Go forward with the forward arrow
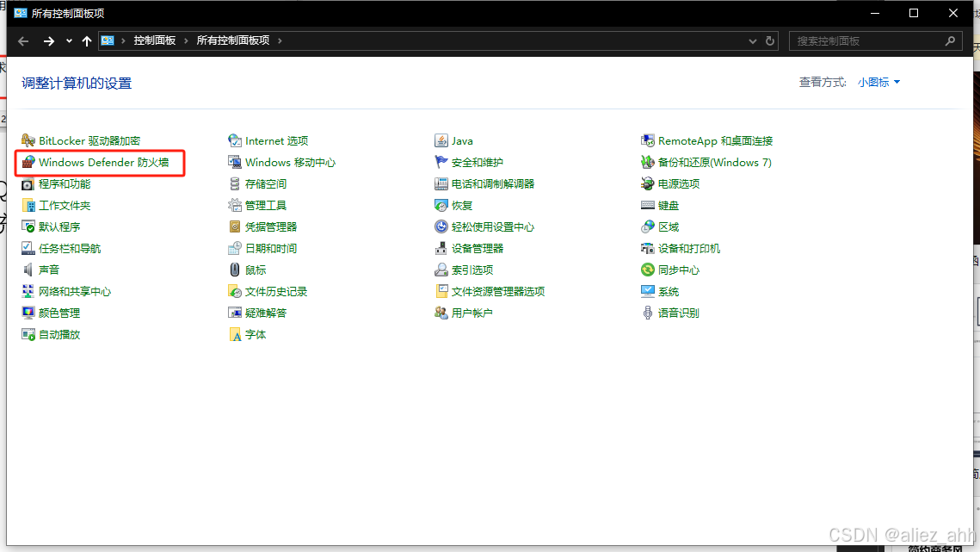This screenshot has height=552, width=980. (x=49, y=41)
